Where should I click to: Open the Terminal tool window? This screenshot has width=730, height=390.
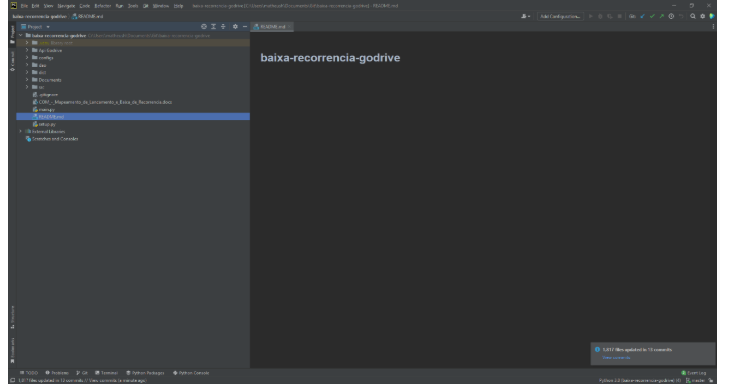coord(107,373)
